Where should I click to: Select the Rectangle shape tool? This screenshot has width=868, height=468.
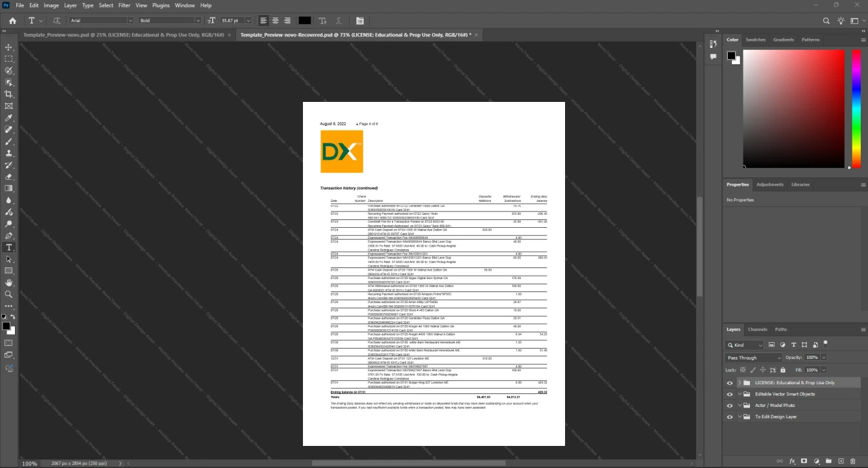[9, 271]
